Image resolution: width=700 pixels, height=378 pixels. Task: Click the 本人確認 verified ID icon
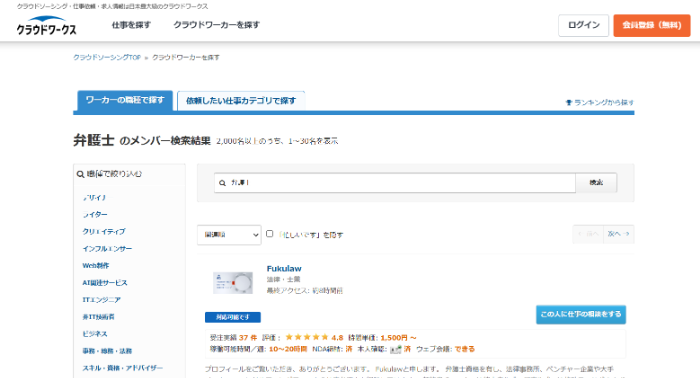[x=396, y=349]
